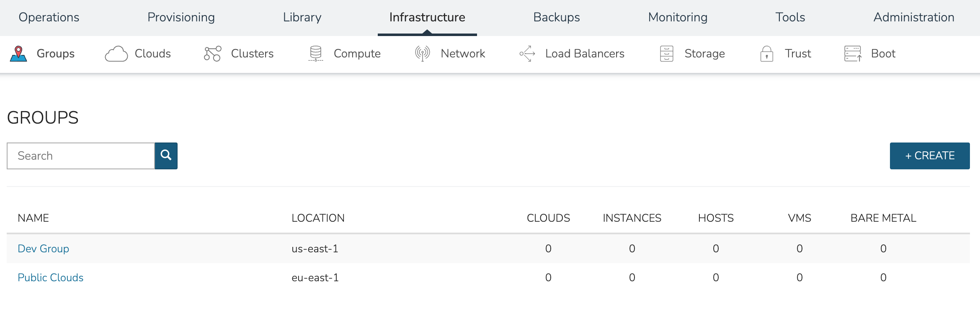Go to the Backups tab
This screenshot has height=311, width=980.
(x=556, y=17)
